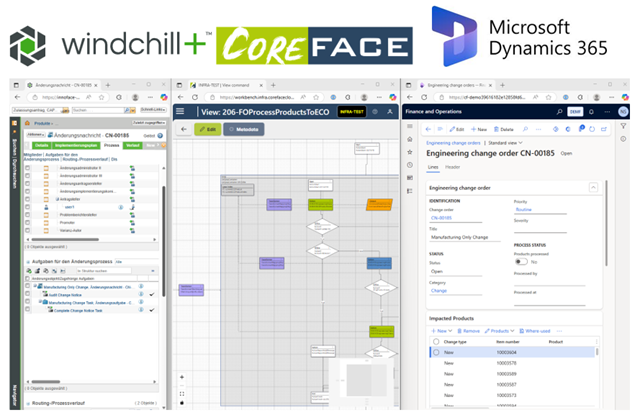Image resolution: width=640 pixels, height=415 pixels.
Task: Open hamburger menu in CoreFace workbench header
Action: [180, 111]
